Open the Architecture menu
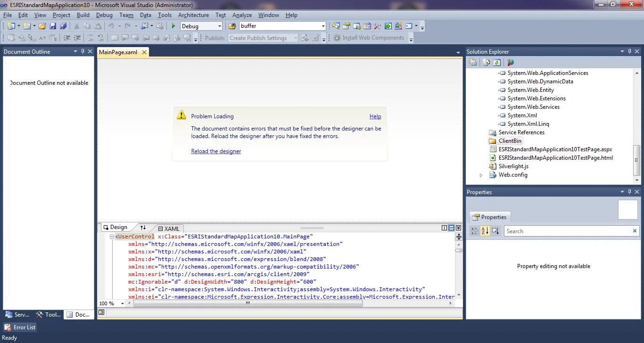 point(193,15)
